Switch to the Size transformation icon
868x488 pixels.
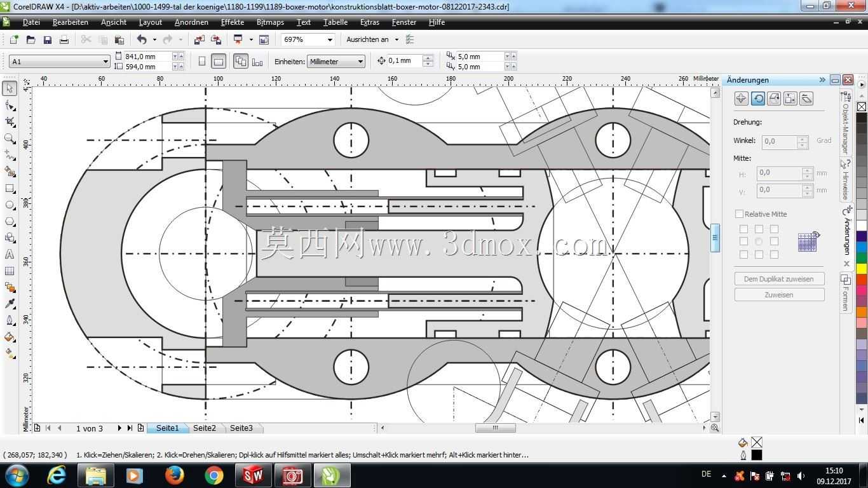pos(790,98)
